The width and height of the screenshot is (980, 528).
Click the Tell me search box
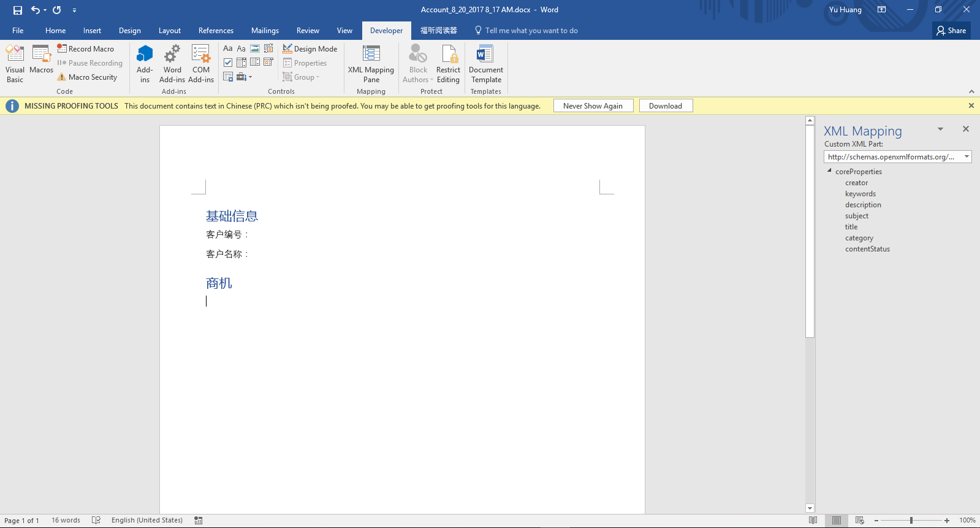click(x=526, y=31)
